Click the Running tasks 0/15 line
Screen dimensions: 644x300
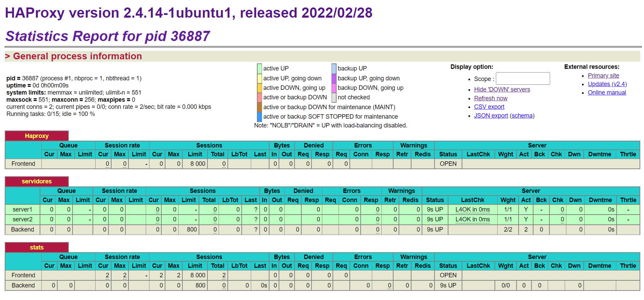pyautogui.click(x=51, y=114)
